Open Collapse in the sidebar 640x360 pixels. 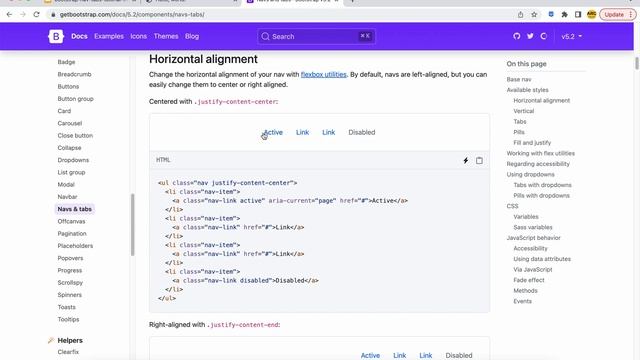pos(69,148)
